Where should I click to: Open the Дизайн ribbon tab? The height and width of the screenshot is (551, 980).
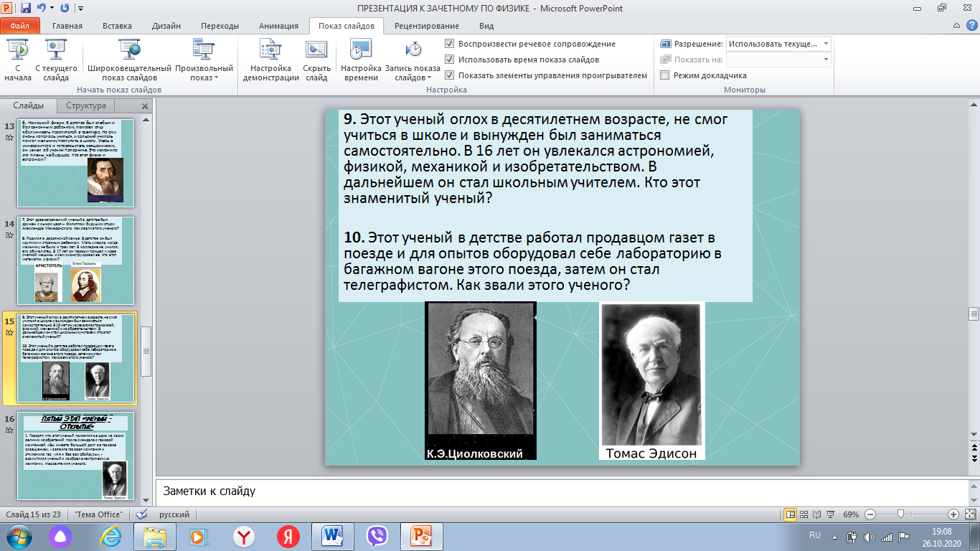click(x=166, y=26)
